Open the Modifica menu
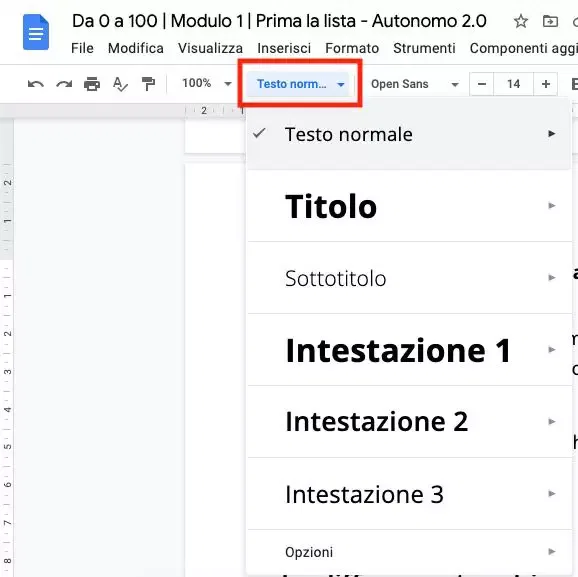578x577 pixels. pyautogui.click(x=136, y=48)
